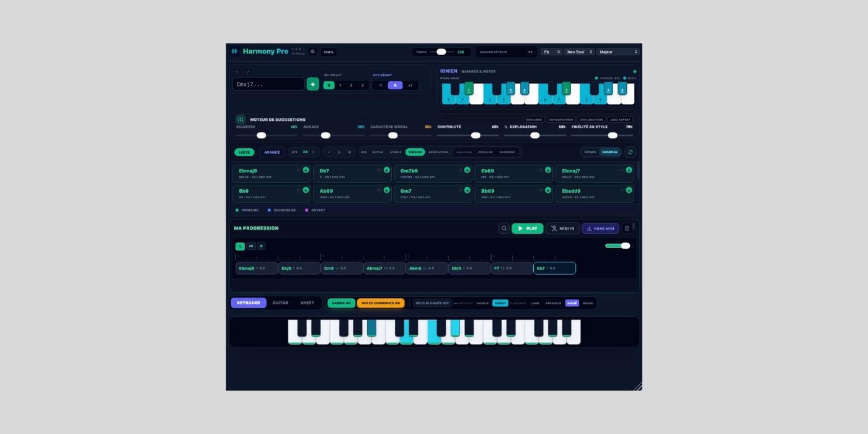
Task: Start playback with the Play button
Action: [528, 228]
